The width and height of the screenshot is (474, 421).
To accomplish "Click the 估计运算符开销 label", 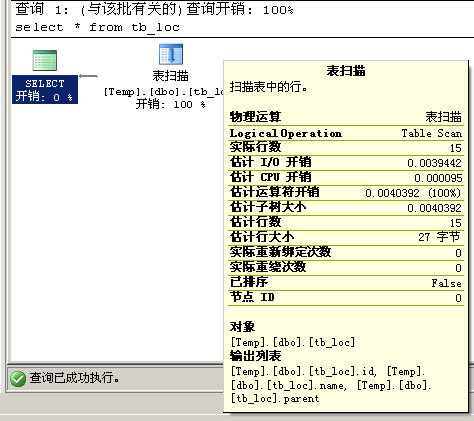I will [274, 192].
